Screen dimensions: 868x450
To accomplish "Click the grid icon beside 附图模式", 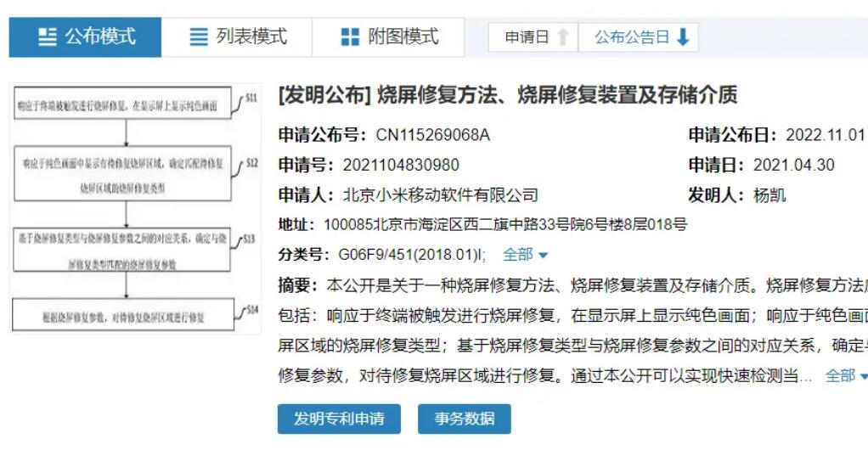I will (350, 37).
